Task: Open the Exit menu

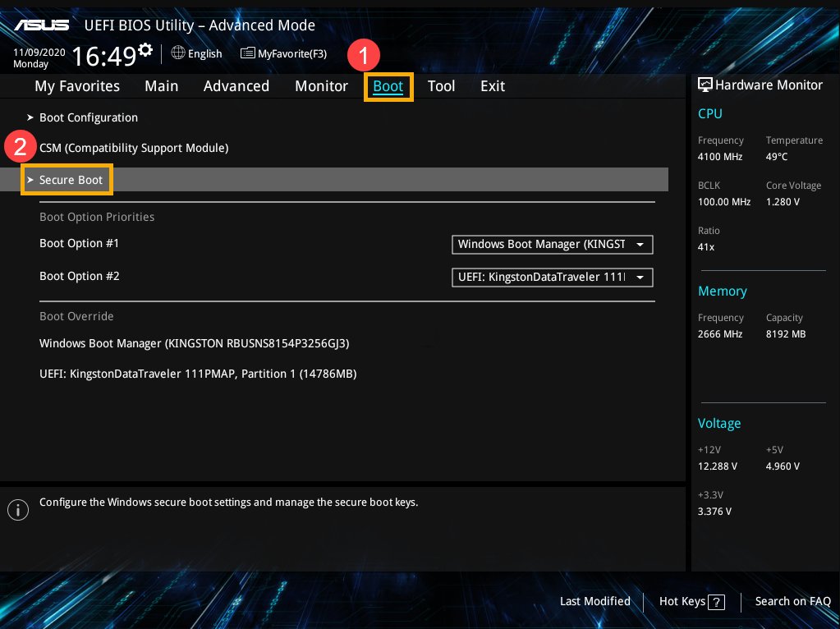Action: click(x=492, y=86)
